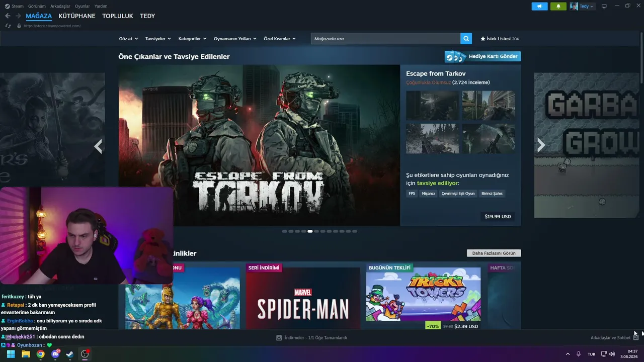
Task: Open the downloads status icon
Action: [279, 338]
